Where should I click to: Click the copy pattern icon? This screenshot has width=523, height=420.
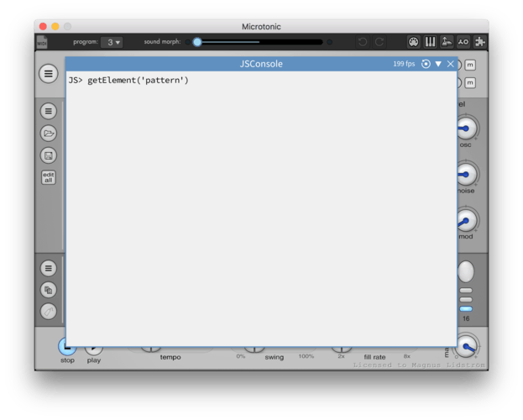click(x=49, y=290)
